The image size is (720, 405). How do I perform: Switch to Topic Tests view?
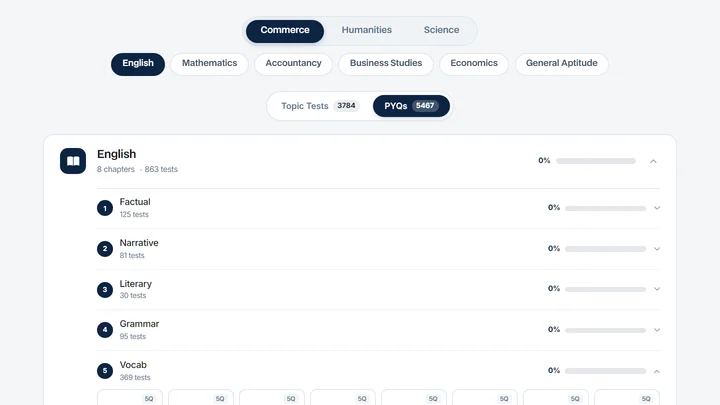click(x=320, y=106)
